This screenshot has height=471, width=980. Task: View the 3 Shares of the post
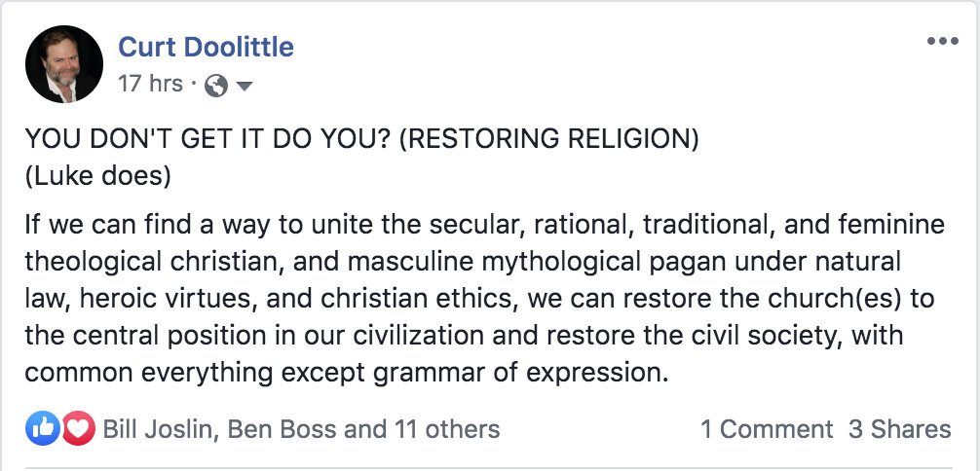point(899,428)
